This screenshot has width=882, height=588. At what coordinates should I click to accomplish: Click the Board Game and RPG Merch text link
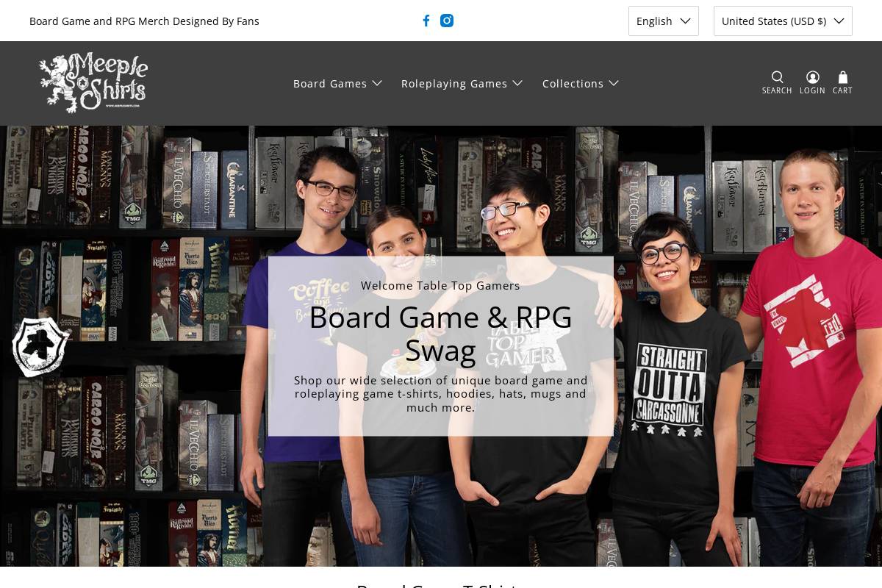pos(144,21)
